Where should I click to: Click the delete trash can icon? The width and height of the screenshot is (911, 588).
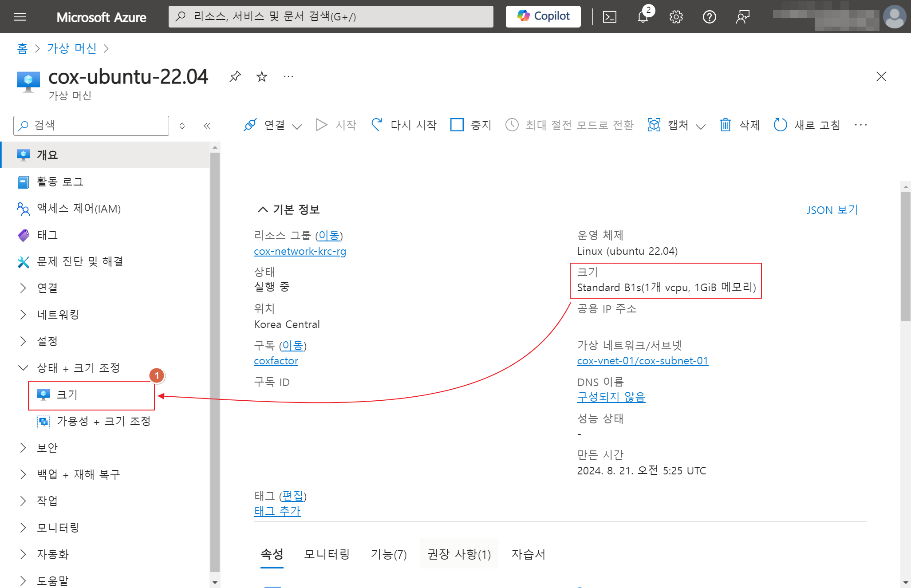725,125
